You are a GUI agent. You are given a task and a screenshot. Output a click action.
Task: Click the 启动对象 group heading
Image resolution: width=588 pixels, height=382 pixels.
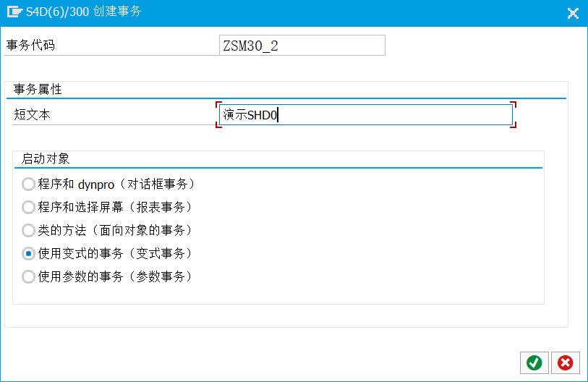tap(46, 158)
